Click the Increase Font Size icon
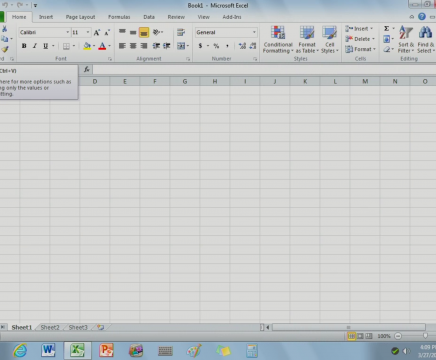Viewport: 436px width, 360px height. click(x=97, y=32)
